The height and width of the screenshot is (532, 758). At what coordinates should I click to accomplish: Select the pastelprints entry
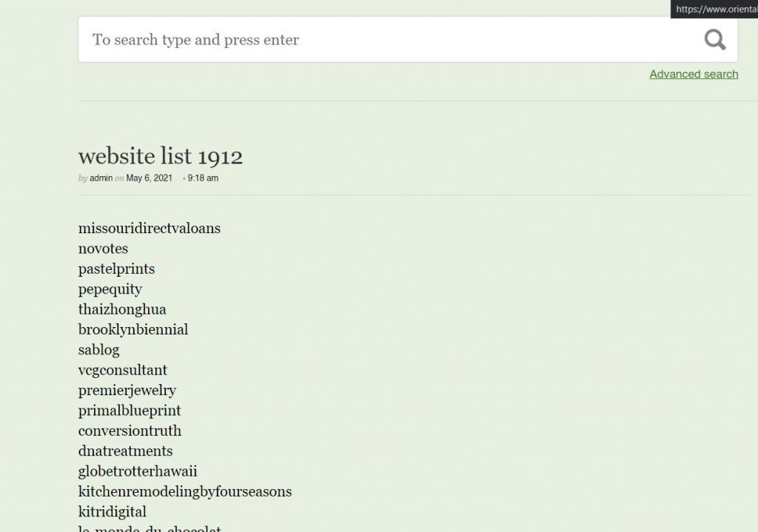[x=116, y=269]
